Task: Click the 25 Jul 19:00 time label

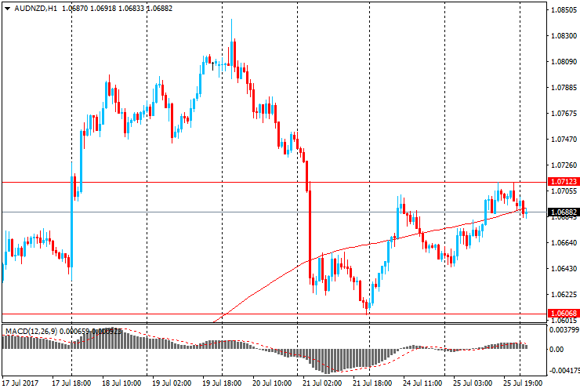Action: point(523,383)
